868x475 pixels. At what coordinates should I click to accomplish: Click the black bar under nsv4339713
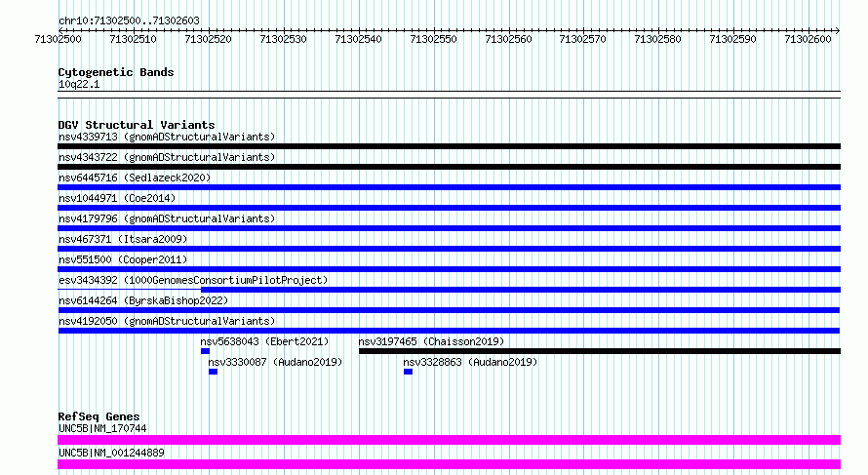tap(449, 146)
